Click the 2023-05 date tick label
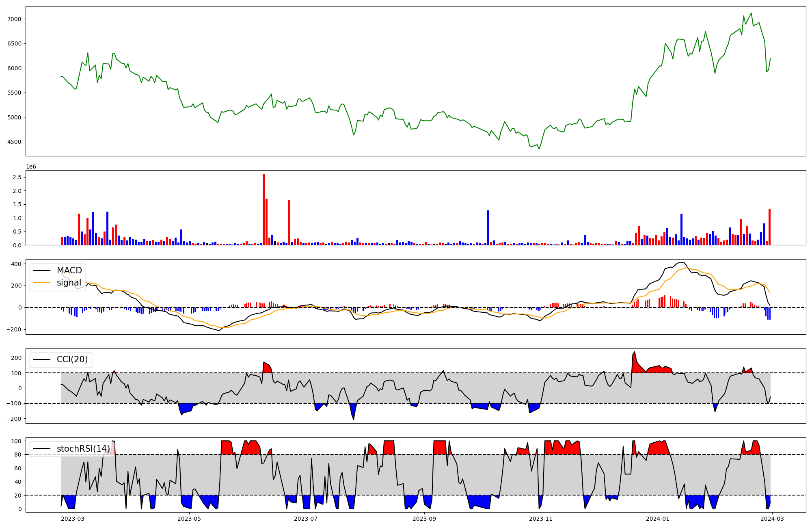The width and height of the screenshot is (812, 528). pyautogui.click(x=189, y=518)
